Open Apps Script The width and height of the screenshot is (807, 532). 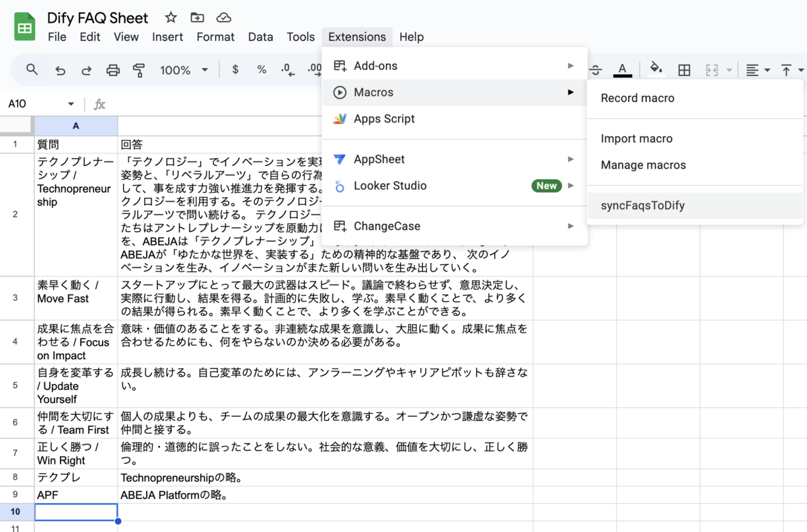(455, 119)
